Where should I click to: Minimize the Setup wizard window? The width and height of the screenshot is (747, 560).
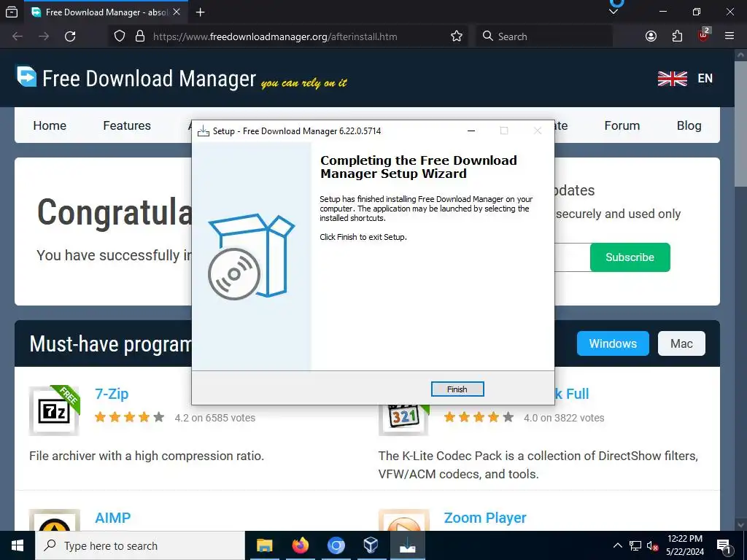pyautogui.click(x=471, y=131)
